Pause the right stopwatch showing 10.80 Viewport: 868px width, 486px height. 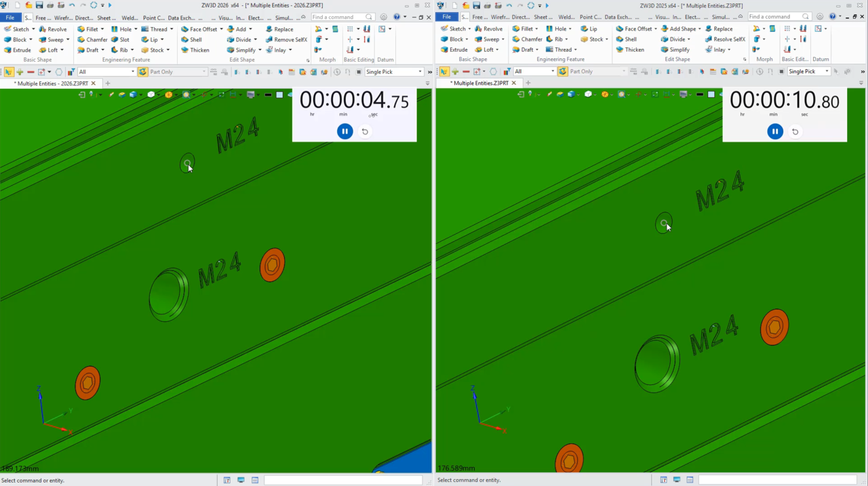774,131
